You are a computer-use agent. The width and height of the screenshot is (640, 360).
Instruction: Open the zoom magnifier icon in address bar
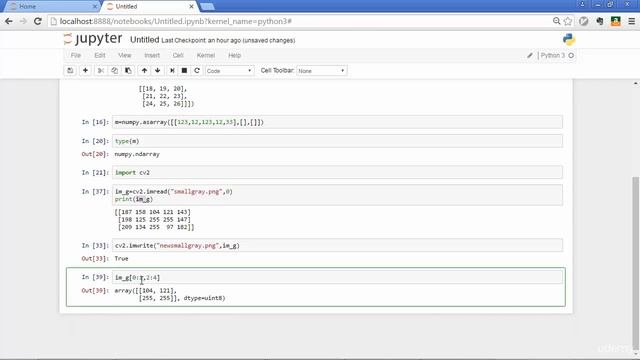556,21
